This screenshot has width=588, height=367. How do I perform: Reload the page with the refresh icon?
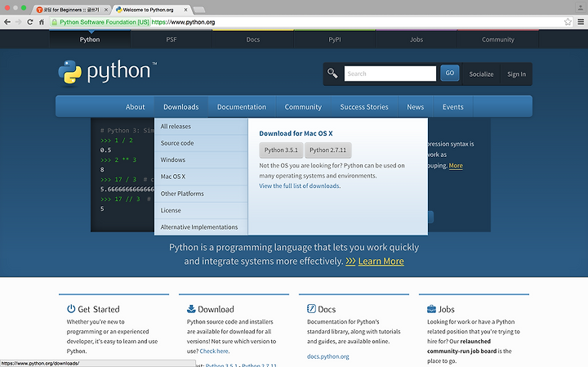coord(30,22)
